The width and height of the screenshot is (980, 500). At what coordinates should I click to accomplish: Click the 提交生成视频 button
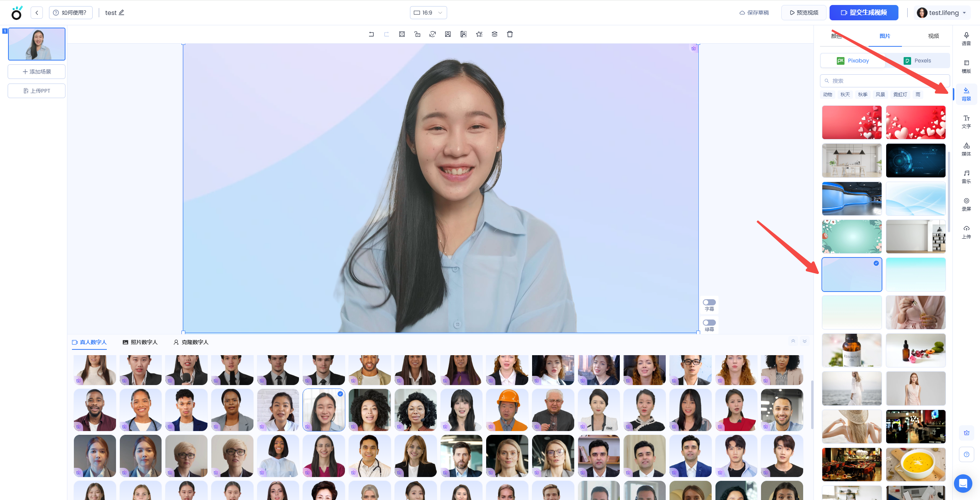[x=864, y=13]
